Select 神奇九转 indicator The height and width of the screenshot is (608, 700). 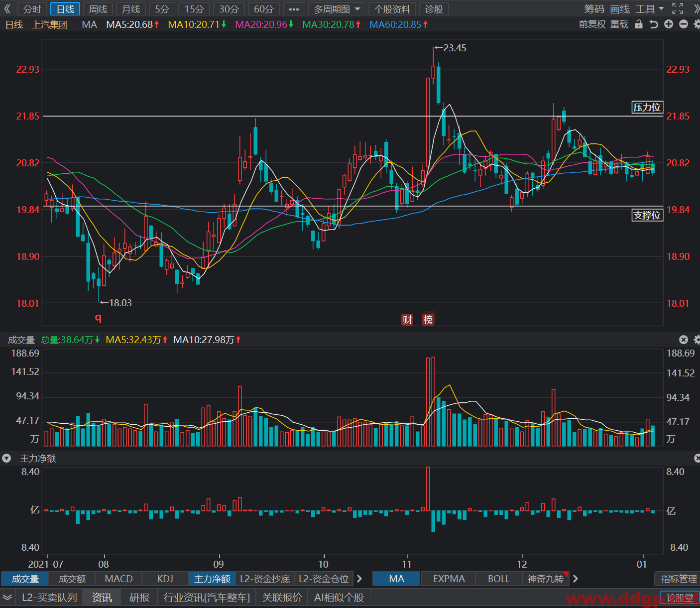(x=546, y=579)
